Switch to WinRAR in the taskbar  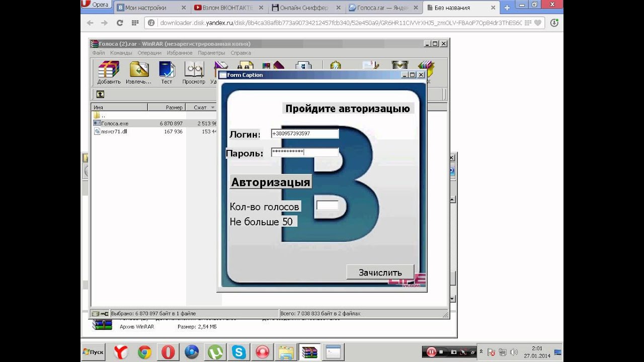point(310,352)
